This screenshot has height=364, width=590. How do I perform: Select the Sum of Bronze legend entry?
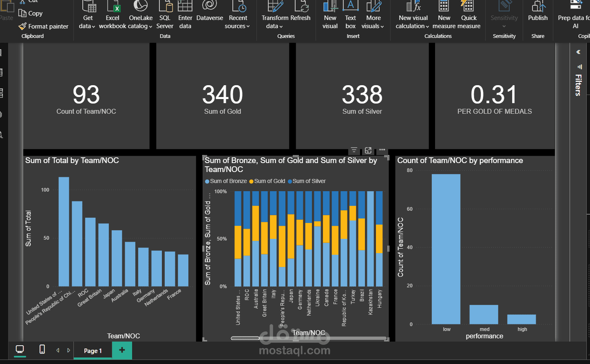pos(226,181)
